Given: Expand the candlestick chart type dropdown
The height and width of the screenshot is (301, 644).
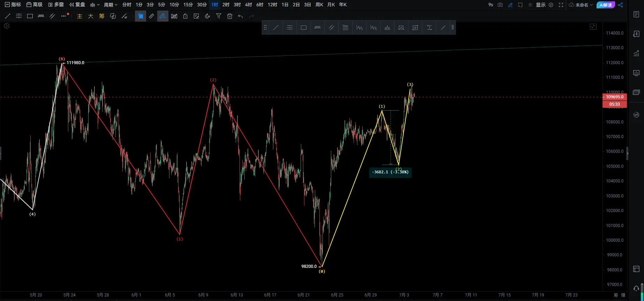Looking at the screenshot, I should pos(95,5).
